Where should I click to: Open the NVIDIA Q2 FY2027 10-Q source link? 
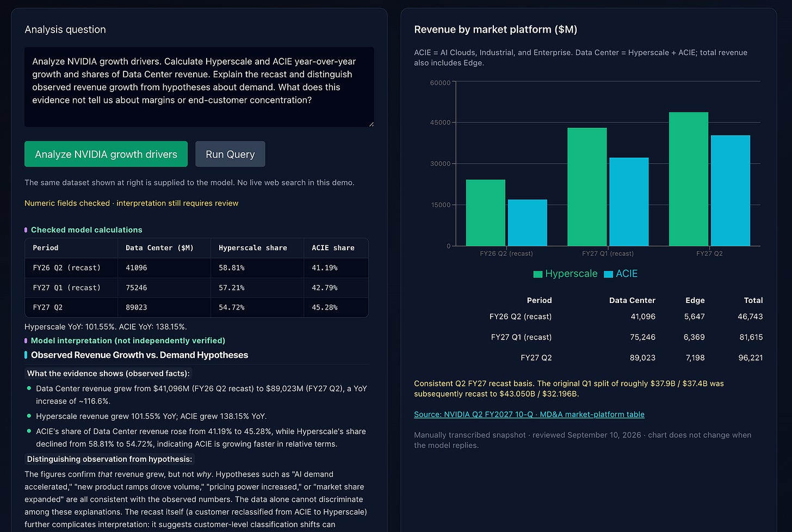tap(529, 415)
